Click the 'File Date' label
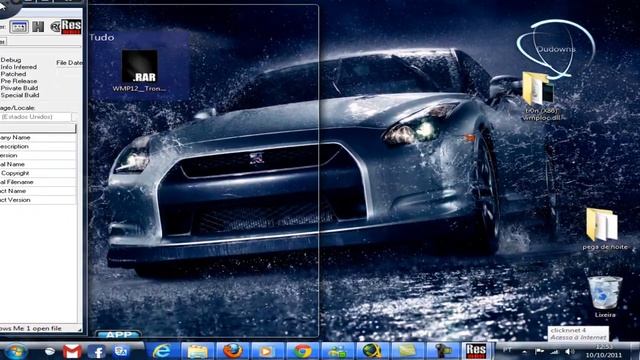The image size is (640, 360). coord(69,63)
